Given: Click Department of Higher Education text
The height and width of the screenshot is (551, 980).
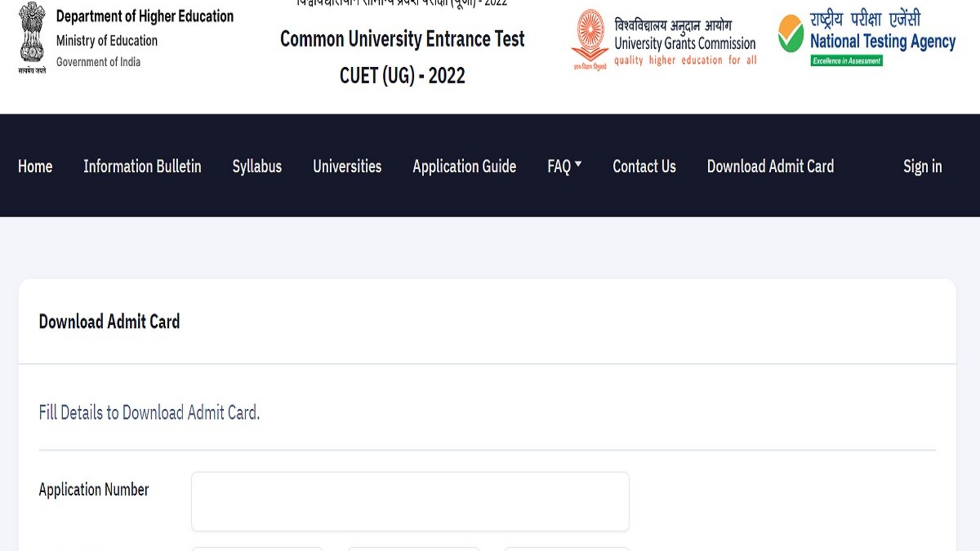Looking at the screenshot, I should tap(145, 17).
